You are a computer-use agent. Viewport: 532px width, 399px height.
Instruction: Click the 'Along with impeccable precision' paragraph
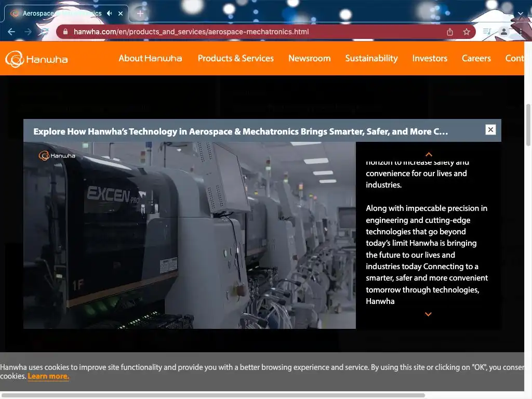pyautogui.click(x=427, y=255)
